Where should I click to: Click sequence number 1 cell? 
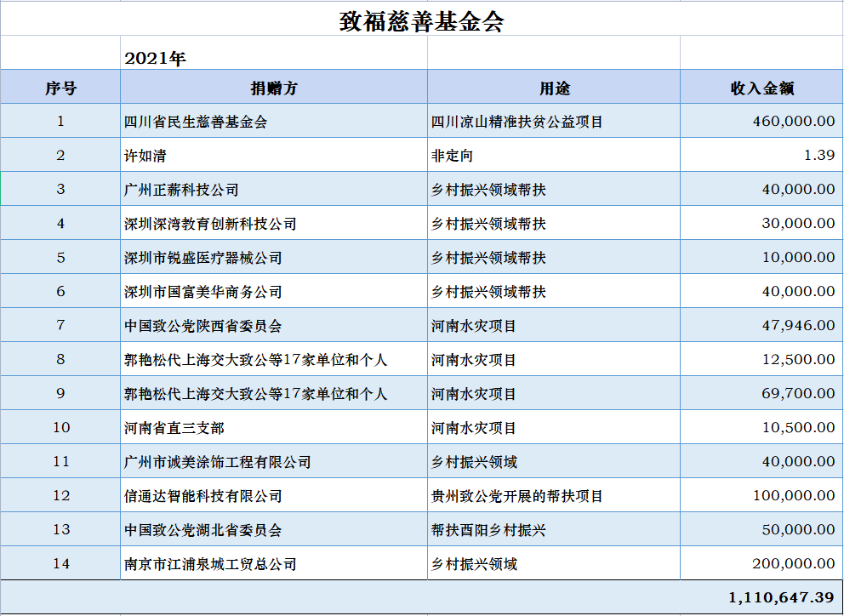click(x=60, y=121)
